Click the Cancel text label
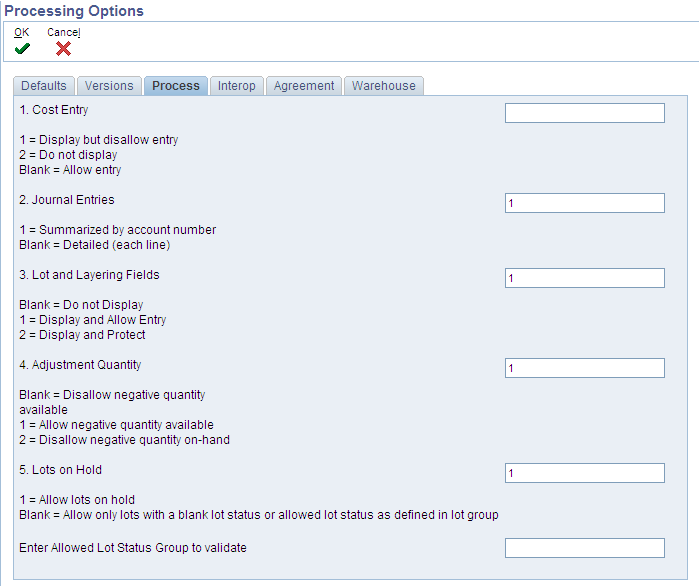The image size is (699, 586). 64,32
